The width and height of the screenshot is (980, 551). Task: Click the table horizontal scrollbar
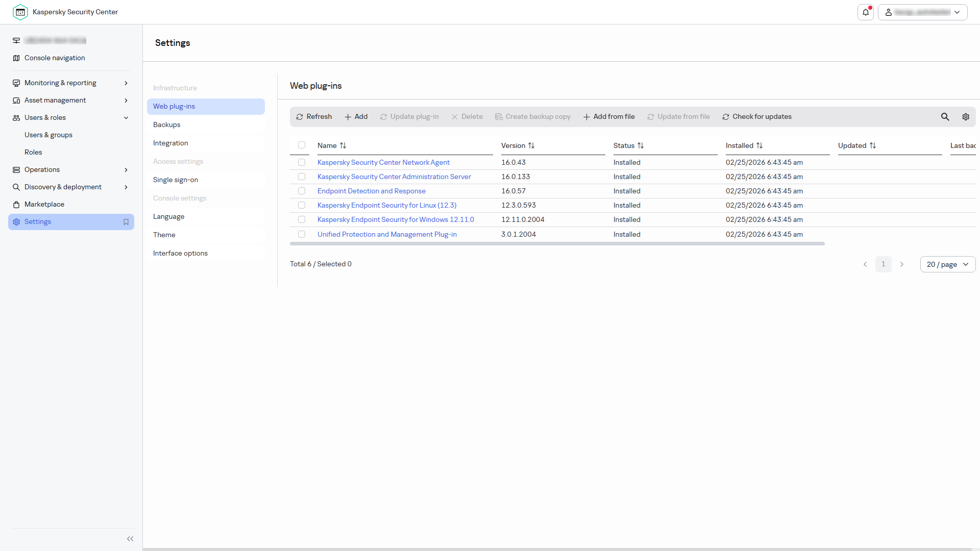[557, 244]
